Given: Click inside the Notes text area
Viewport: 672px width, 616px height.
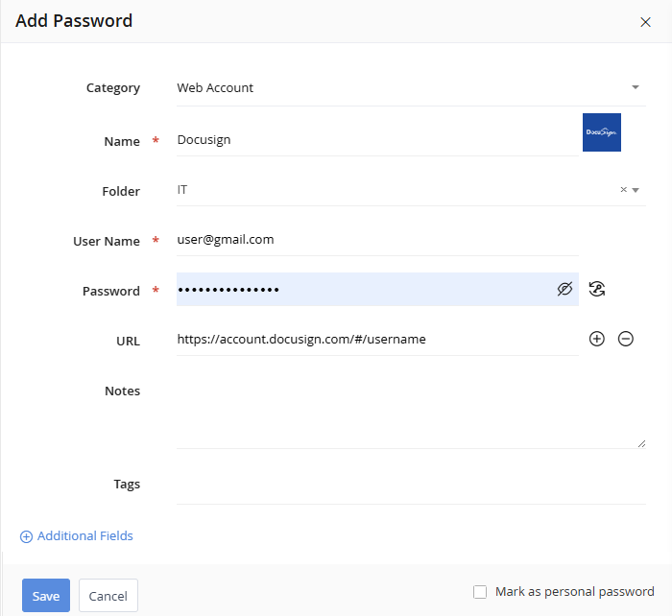Looking at the screenshot, I should tap(410, 413).
